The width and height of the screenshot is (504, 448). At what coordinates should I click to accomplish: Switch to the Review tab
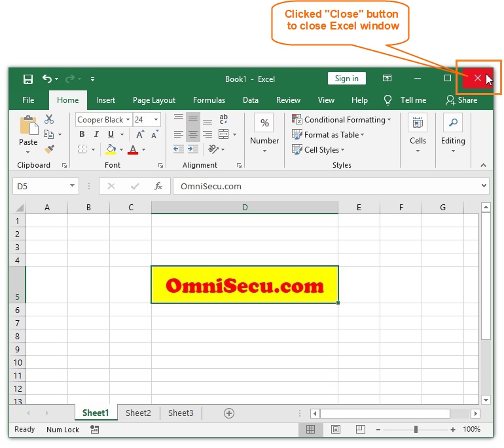click(288, 100)
